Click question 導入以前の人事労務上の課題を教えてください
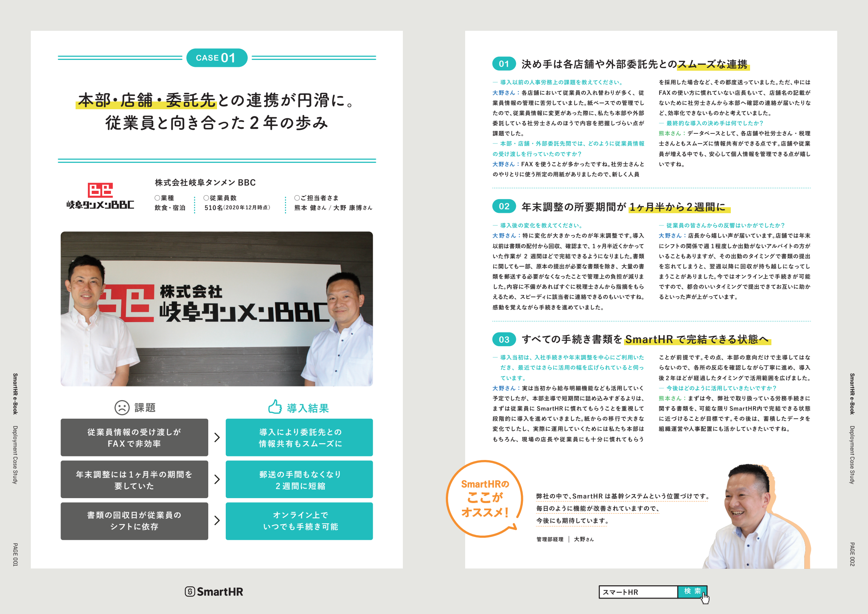The image size is (868, 614). coord(558,82)
